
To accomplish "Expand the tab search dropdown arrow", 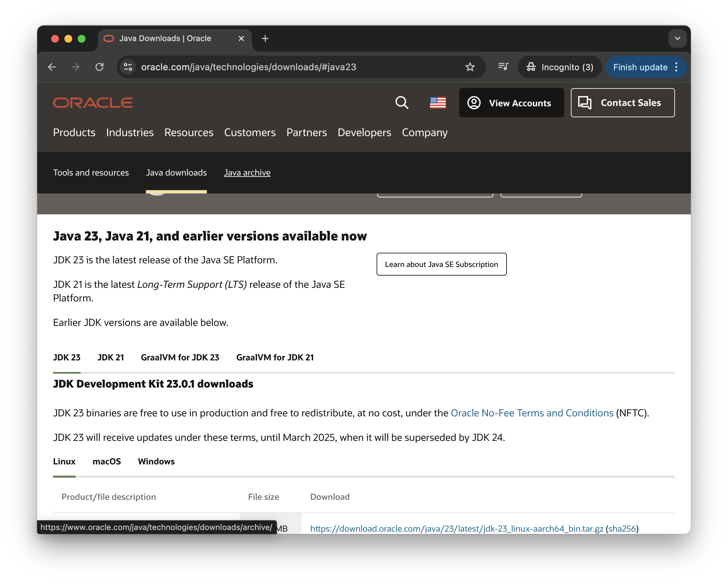I will [677, 38].
